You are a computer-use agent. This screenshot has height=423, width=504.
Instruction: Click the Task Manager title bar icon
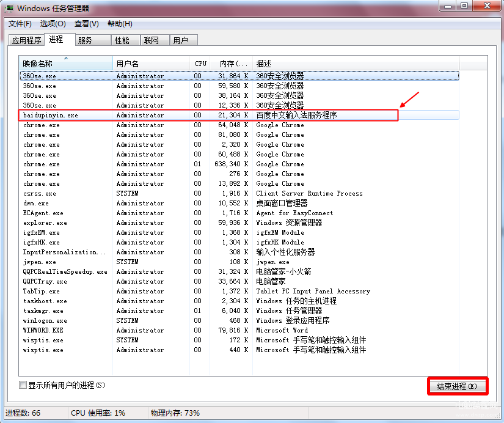10,8
